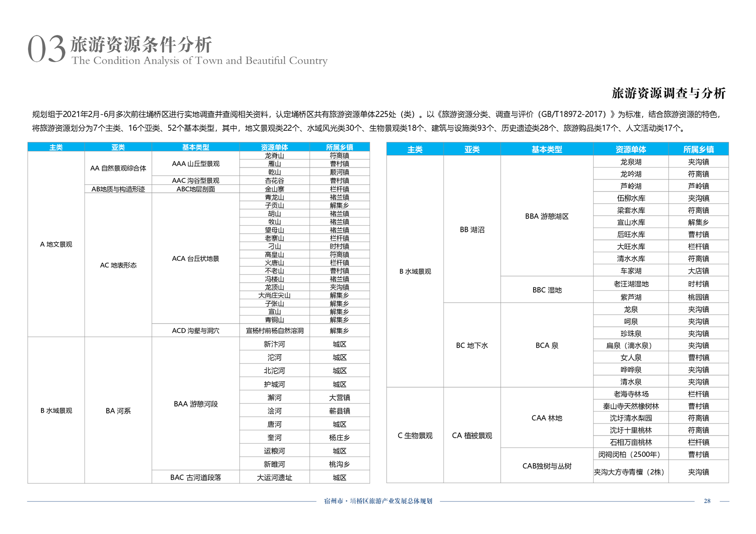The width and height of the screenshot is (756, 534).
Task: Click the large "03" section number
Action: click(x=46, y=49)
